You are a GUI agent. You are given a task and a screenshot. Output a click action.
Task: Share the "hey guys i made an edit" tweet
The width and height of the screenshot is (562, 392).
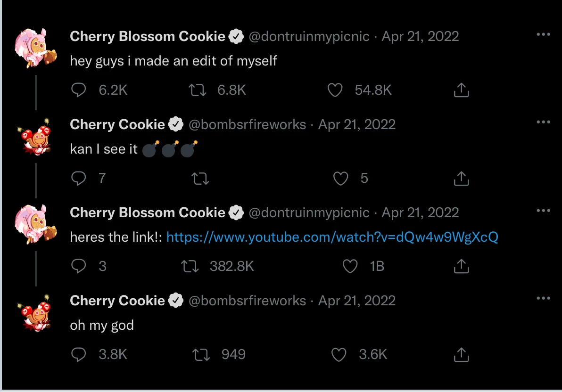(x=461, y=90)
